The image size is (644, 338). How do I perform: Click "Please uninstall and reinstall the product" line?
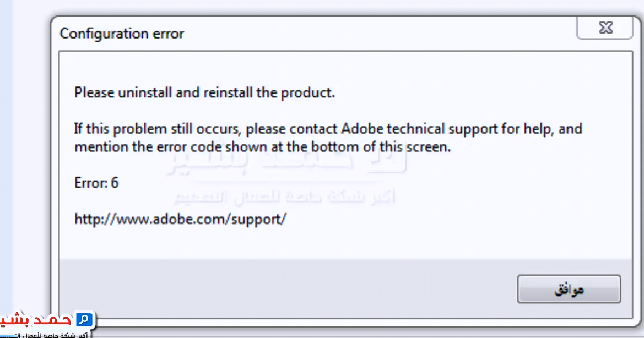(x=204, y=92)
